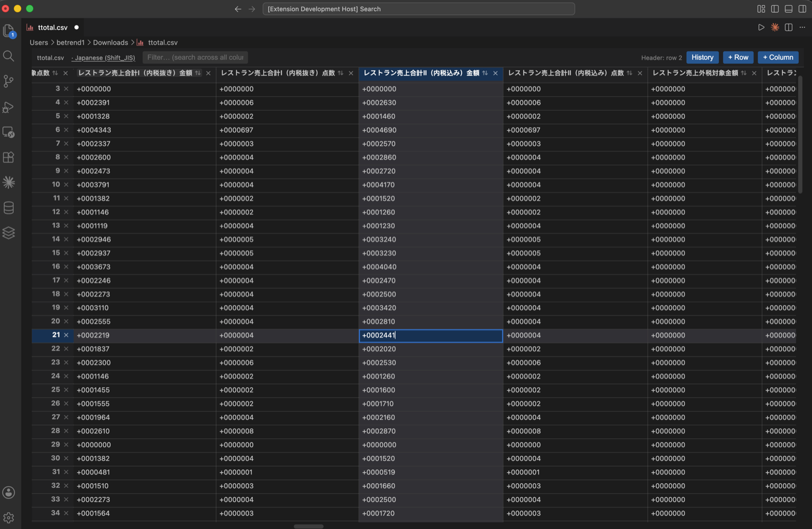Select the ttotal.csv editor tab
Image resolution: width=812 pixels, height=529 pixels.
coord(53,27)
